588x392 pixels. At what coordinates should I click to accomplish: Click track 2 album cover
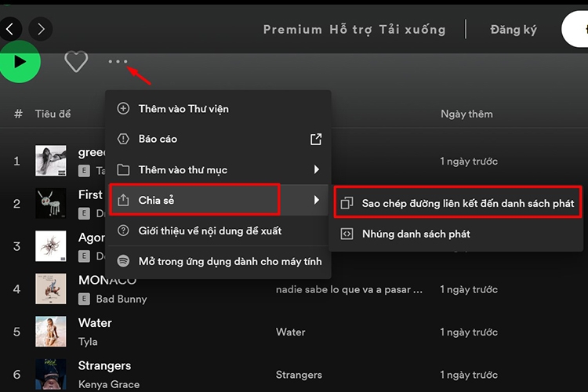[x=51, y=203]
